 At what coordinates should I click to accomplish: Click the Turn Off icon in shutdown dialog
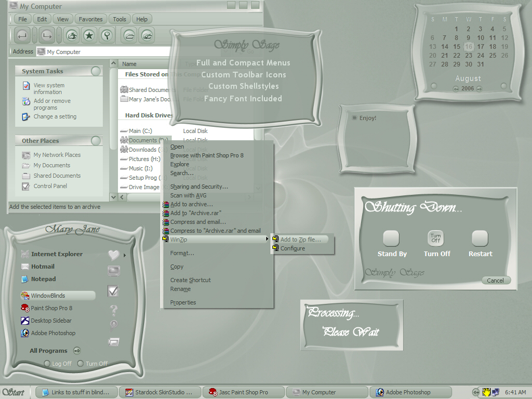click(436, 238)
